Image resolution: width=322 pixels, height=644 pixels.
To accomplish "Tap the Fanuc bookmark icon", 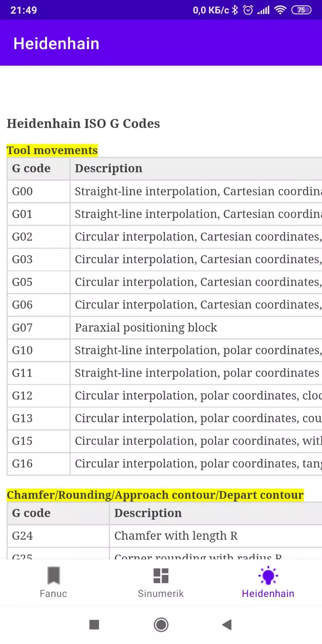I will (x=54, y=575).
